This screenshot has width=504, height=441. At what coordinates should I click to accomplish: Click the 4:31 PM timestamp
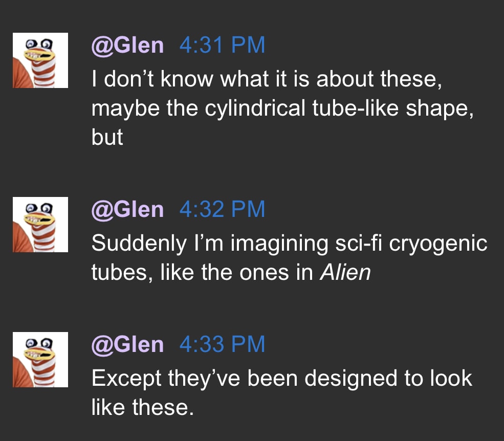click(x=222, y=46)
